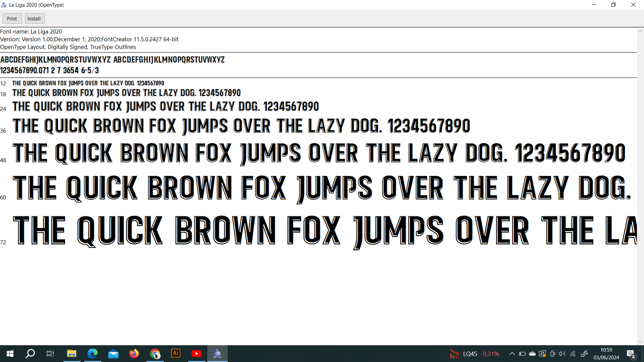
Task: Open OneDrive cloud tray icon
Action: tap(532, 354)
